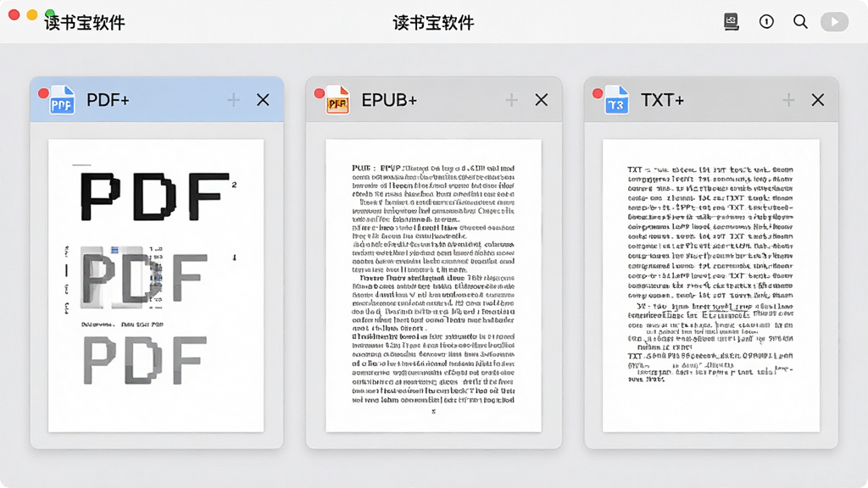Open the EPUB document page thumbnail
Screen dimensions: 868x488
pyautogui.click(x=433, y=286)
